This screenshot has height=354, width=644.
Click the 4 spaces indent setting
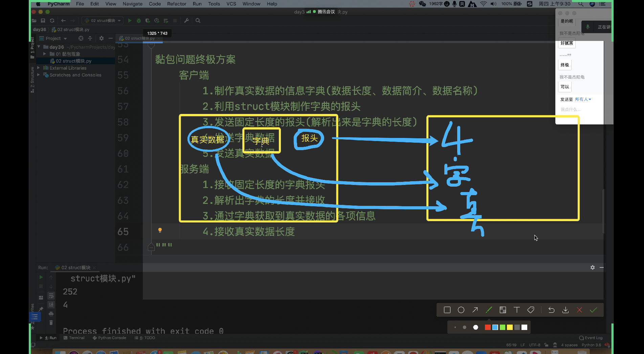pyautogui.click(x=569, y=345)
